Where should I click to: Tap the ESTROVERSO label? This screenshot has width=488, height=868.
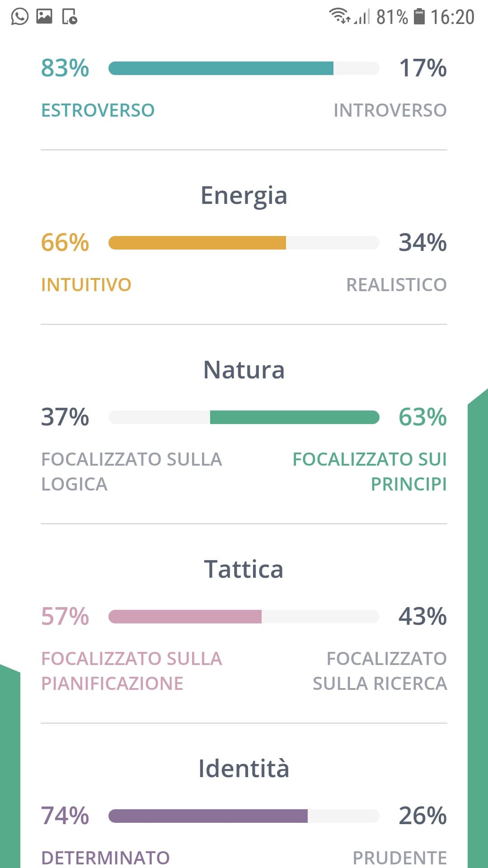[x=98, y=110]
